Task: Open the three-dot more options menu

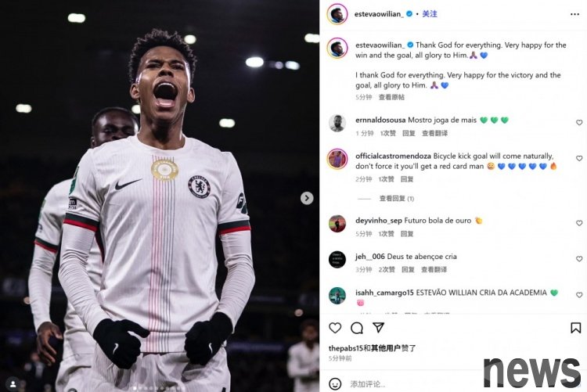Action: coord(574,14)
